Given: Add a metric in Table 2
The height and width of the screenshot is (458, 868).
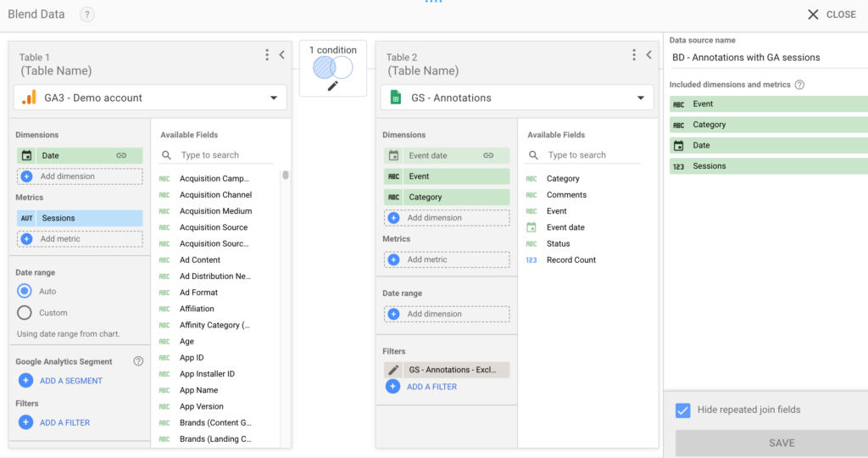Looking at the screenshot, I should click(447, 260).
